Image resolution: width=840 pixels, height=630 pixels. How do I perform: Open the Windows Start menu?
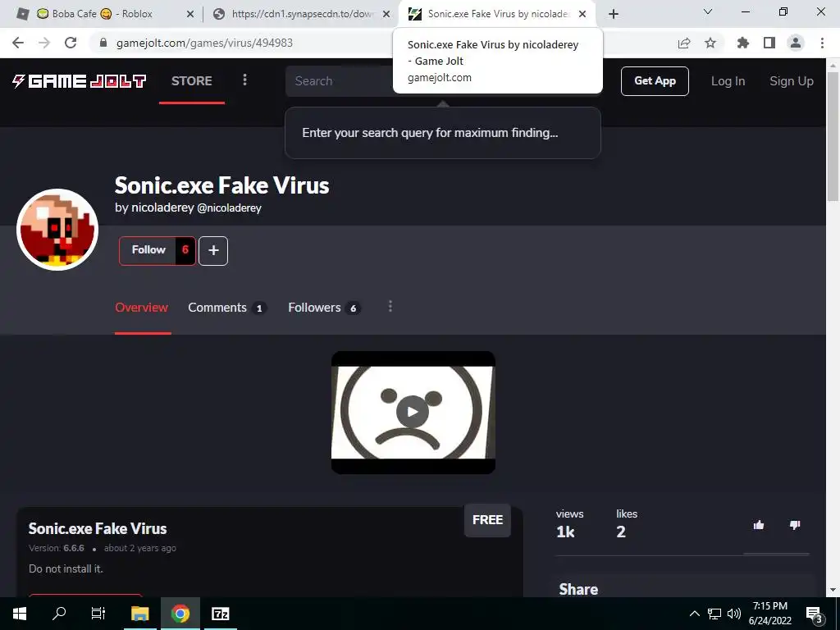click(x=20, y=614)
